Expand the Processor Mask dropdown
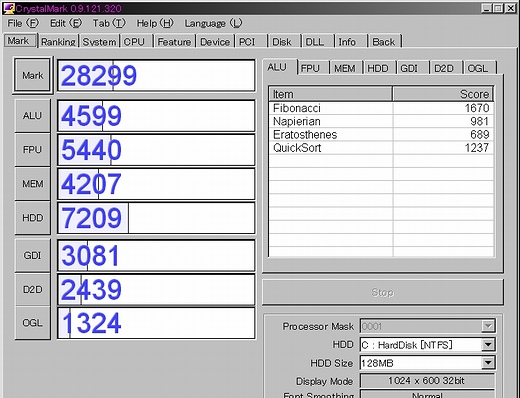520x398 pixels. [x=488, y=326]
